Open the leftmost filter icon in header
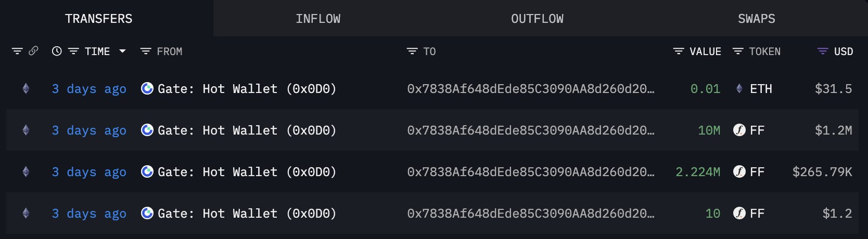 [x=17, y=51]
